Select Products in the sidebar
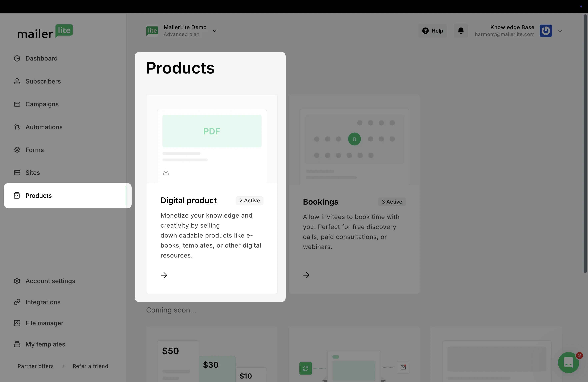This screenshot has height=382, width=588. (x=39, y=196)
